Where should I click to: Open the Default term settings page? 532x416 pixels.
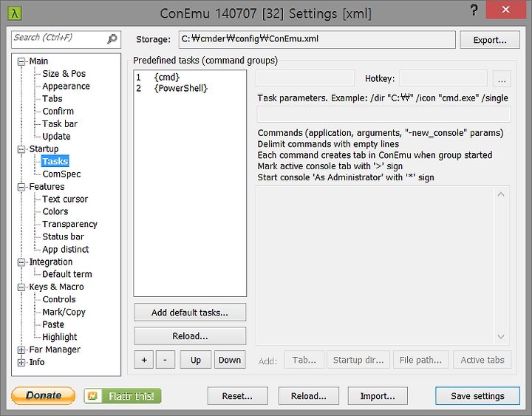(x=66, y=274)
